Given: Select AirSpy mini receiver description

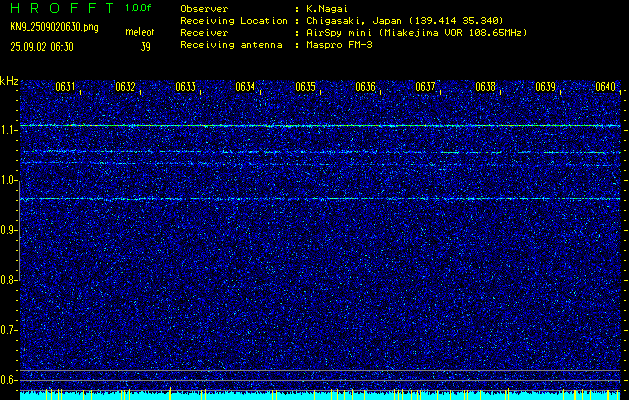Looking at the screenshot, I should 417,32.
